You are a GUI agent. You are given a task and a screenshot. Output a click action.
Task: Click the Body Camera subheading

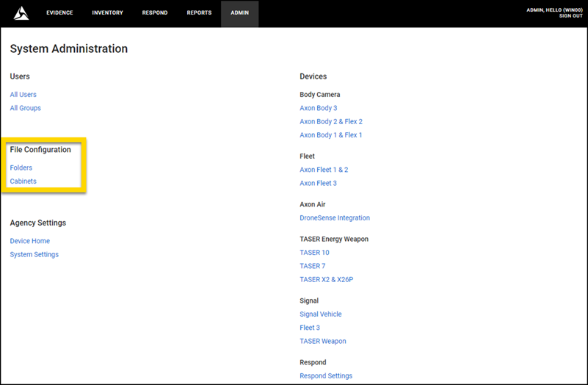click(x=320, y=95)
